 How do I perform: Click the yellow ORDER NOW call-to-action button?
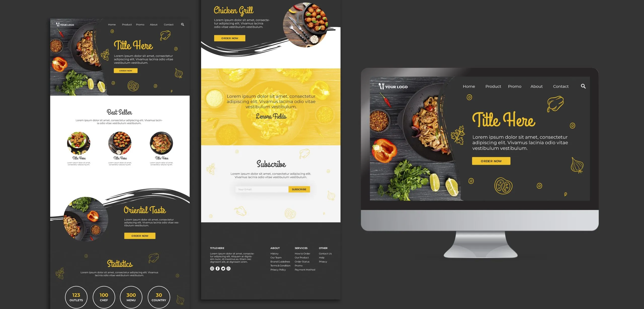[x=491, y=161]
